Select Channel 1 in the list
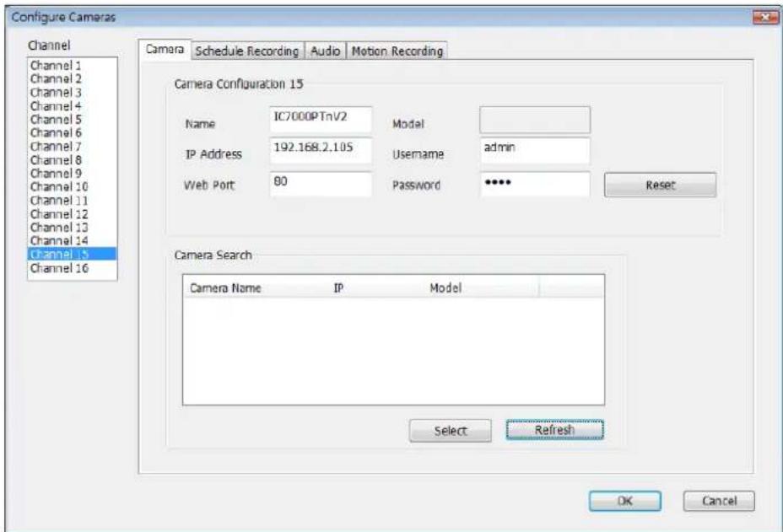 [72, 66]
